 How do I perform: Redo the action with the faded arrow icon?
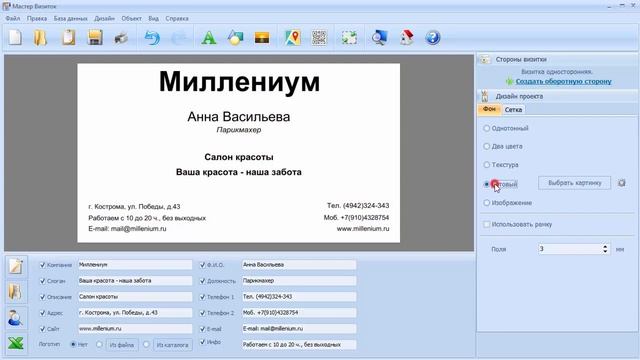point(178,38)
